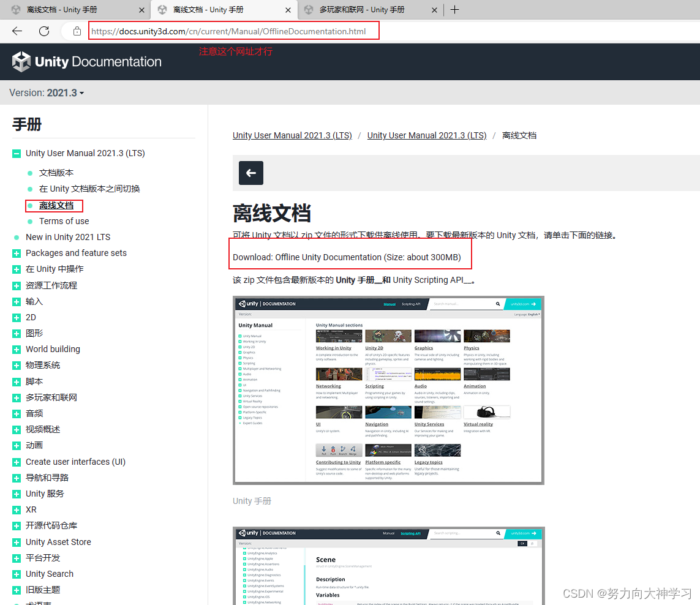The width and height of the screenshot is (700, 605).
Task: Click Create user interfaces (UI) label
Action: point(75,462)
